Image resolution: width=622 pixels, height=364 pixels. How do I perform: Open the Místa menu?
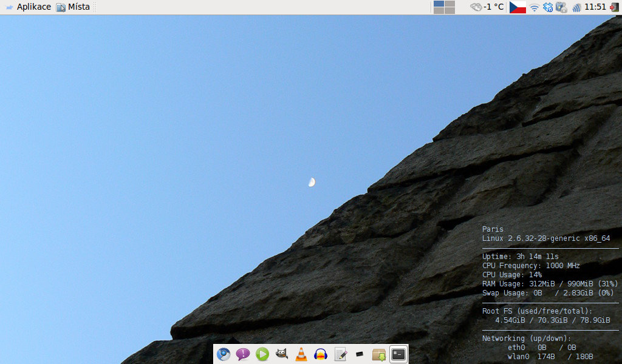(73, 7)
